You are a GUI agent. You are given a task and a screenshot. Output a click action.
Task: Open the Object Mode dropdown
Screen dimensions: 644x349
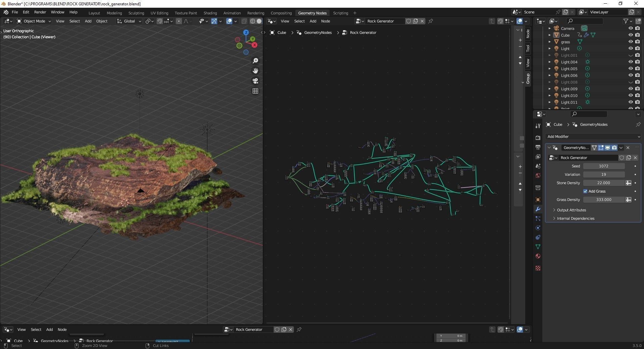point(34,21)
